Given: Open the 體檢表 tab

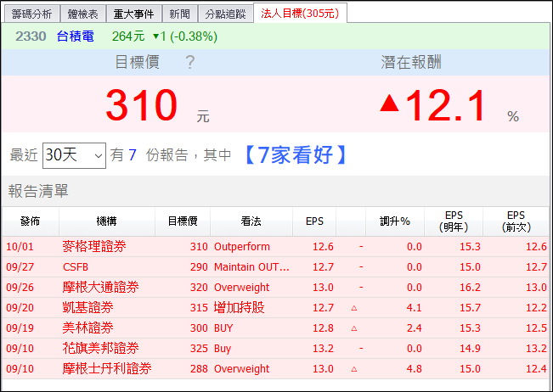Looking at the screenshot, I should pos(83,14).
